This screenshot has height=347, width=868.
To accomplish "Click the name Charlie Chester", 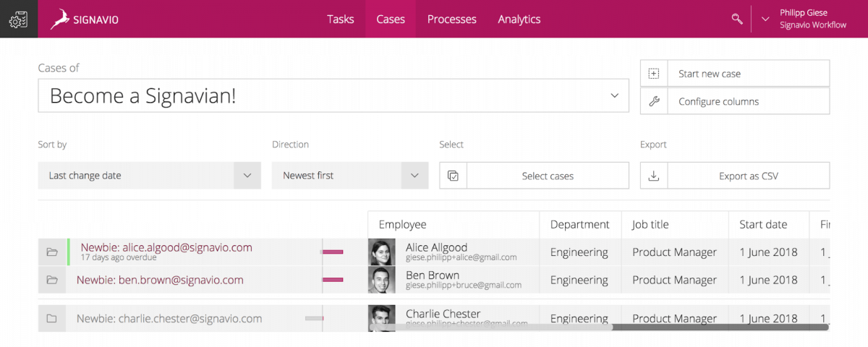I will click(443, 314).
